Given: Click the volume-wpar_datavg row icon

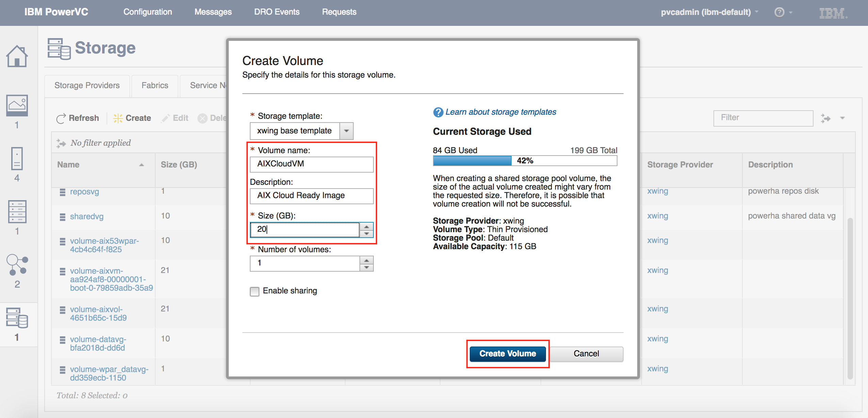Looking at the screenshot, I should click(x=63, y=370).
